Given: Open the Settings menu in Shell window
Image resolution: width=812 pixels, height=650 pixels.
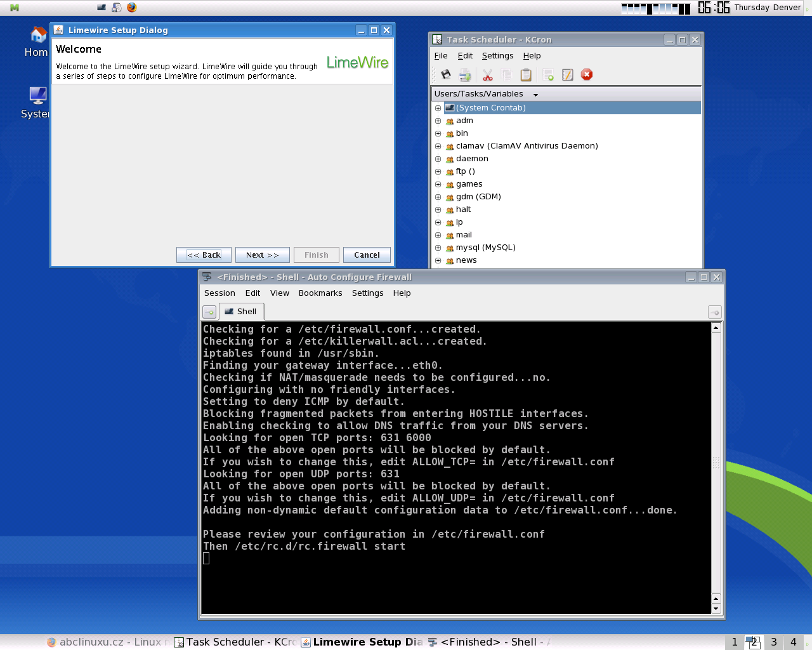Looking at the screenshot, I should 368,293.
